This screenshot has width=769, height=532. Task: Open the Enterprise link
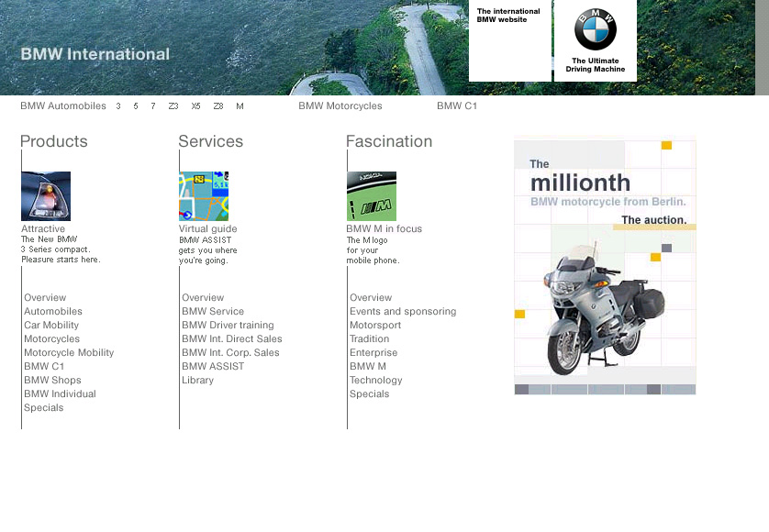tap(373, 352)
